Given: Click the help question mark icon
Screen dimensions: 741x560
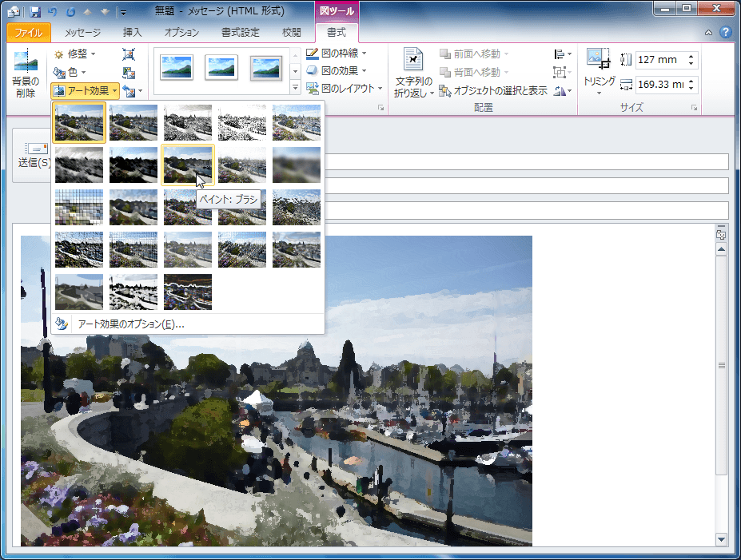Looking at the screenshot, I should 725,33.
